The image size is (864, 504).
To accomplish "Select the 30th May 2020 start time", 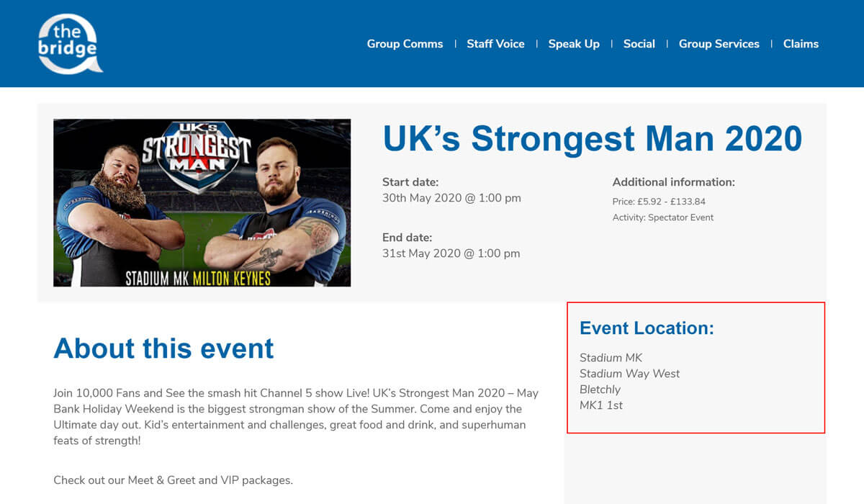I will click(x=451, y=198).
